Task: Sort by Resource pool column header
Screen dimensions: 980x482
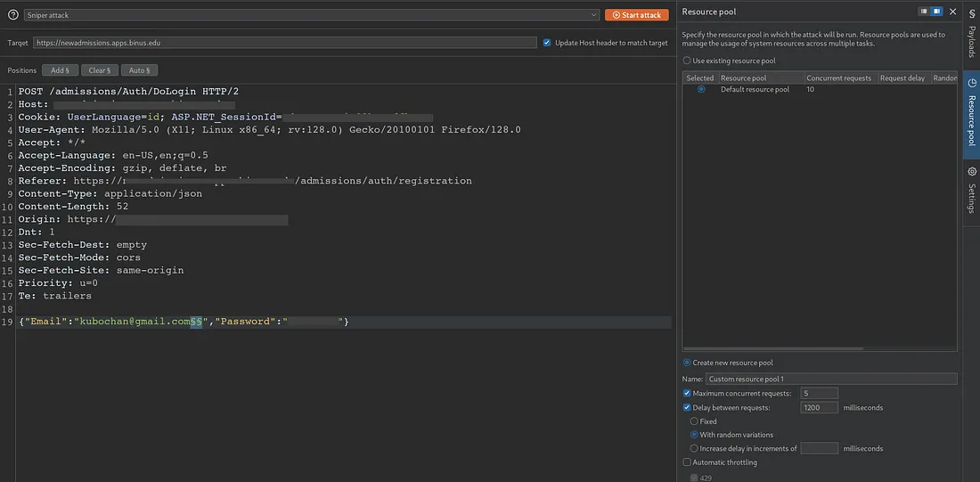Action: pyautogui.click(x=761, y=78)
